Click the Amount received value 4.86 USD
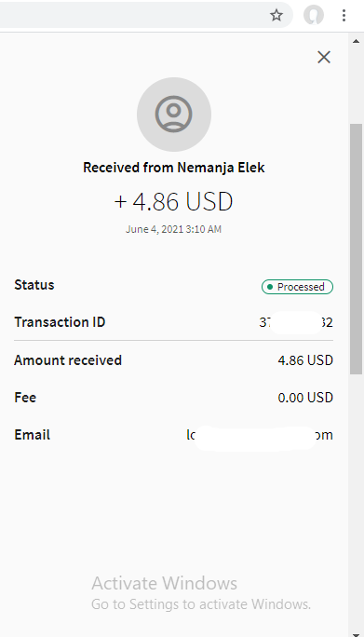The image size is (364, 637). (x=305, y=360)
